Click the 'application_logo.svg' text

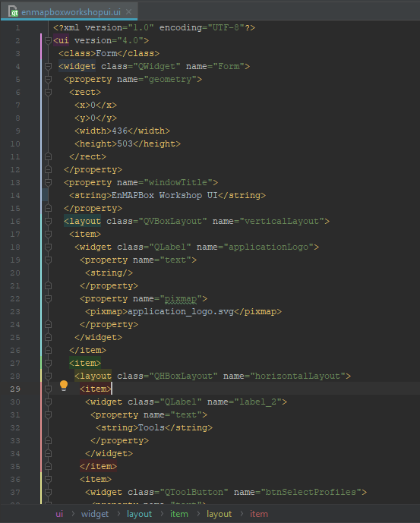pos(181,311)
